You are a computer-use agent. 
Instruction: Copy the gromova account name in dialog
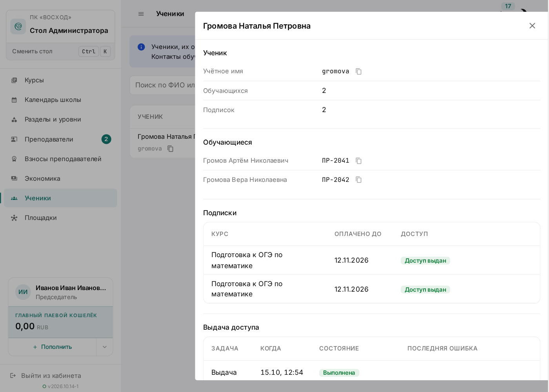pyautogui.click(x=358, y=71)
